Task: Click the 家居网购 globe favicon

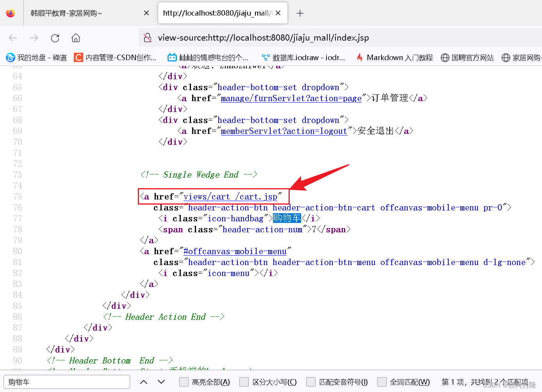Action: pos(506,58)
